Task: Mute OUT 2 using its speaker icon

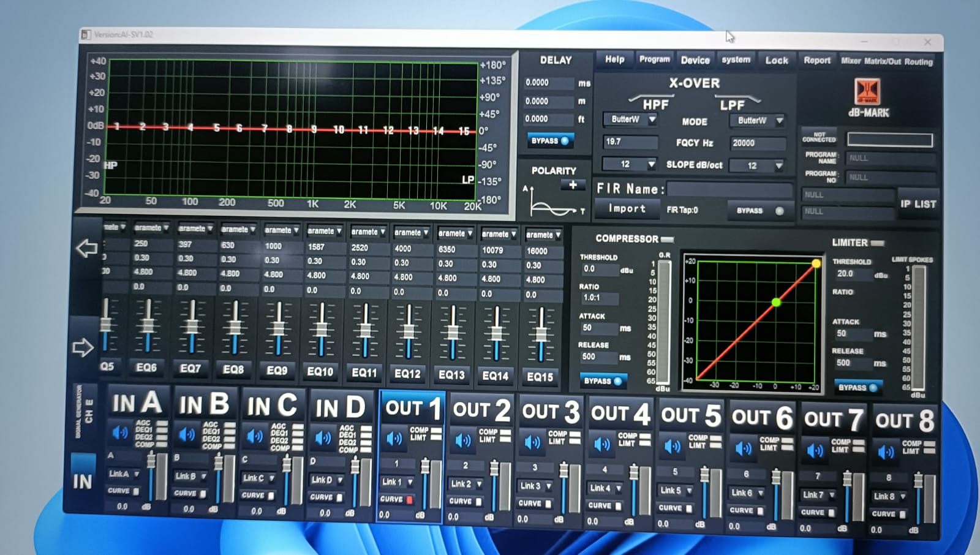Action: click(x=462, y=440)
